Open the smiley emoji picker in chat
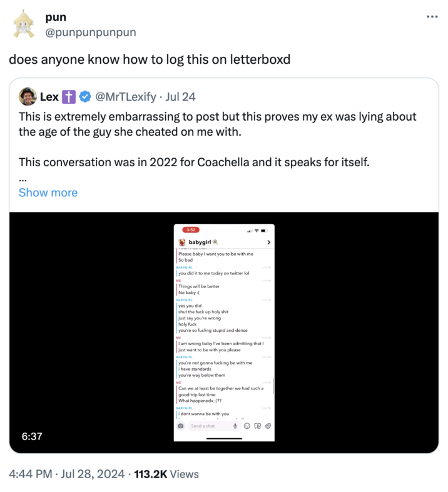Screen dimensions: 448x492 (247, 426)
